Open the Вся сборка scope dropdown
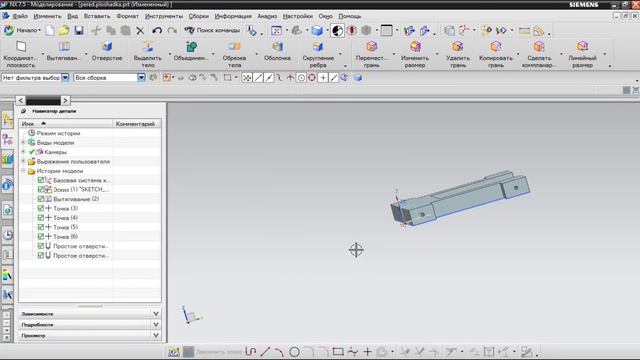 [141, 78]
